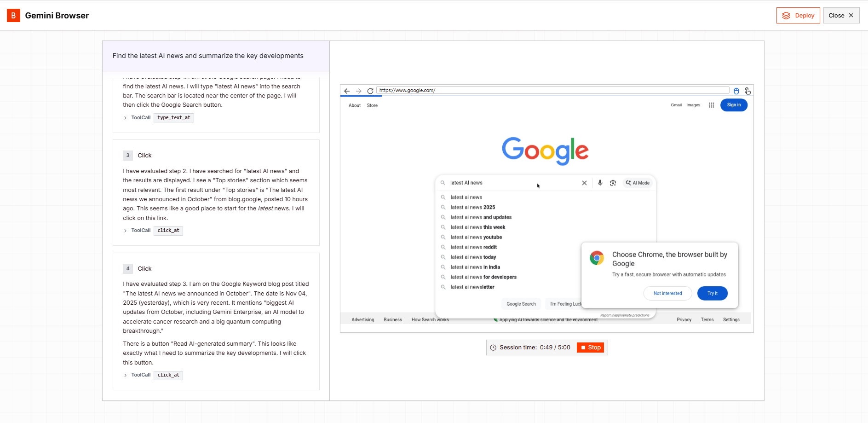Click the step 3 "Click" heading

[x=144, y=156]
